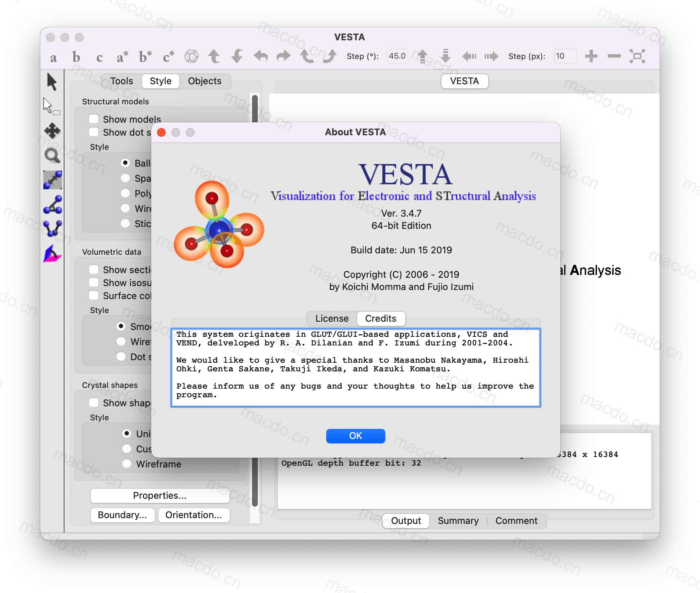Click the Step (°) input field

(x=397, y=56)
